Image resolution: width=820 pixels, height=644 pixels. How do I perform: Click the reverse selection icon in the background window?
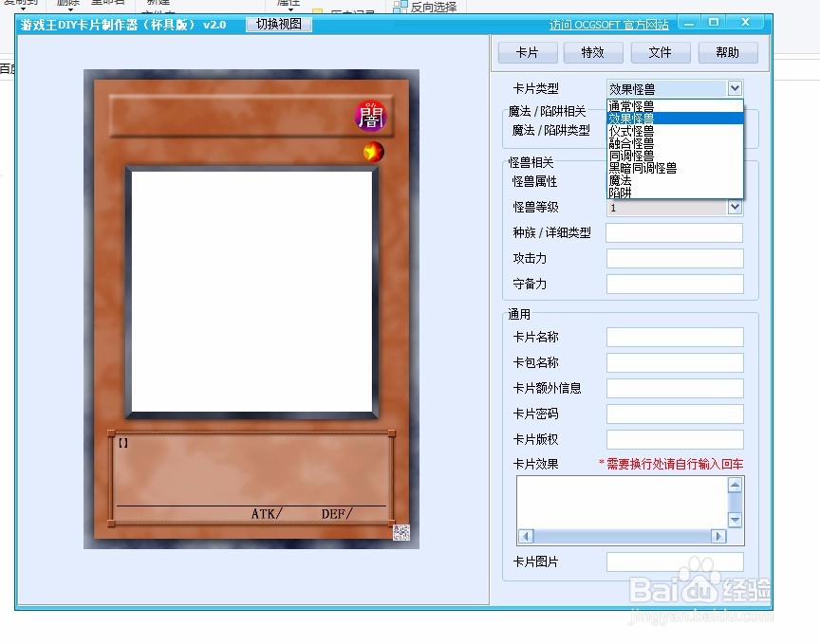(x=401, y=7)
